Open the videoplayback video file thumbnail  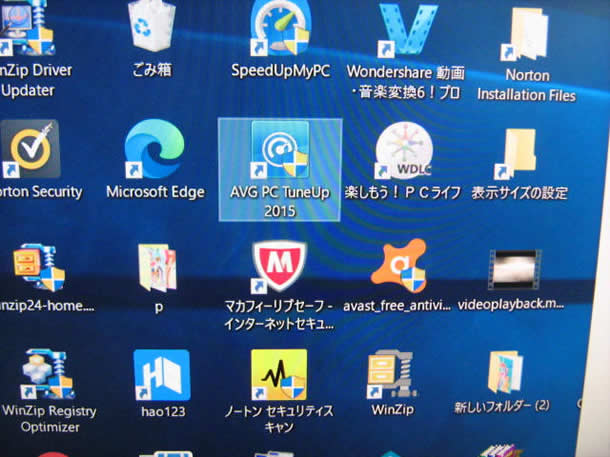tap(515, 270)
